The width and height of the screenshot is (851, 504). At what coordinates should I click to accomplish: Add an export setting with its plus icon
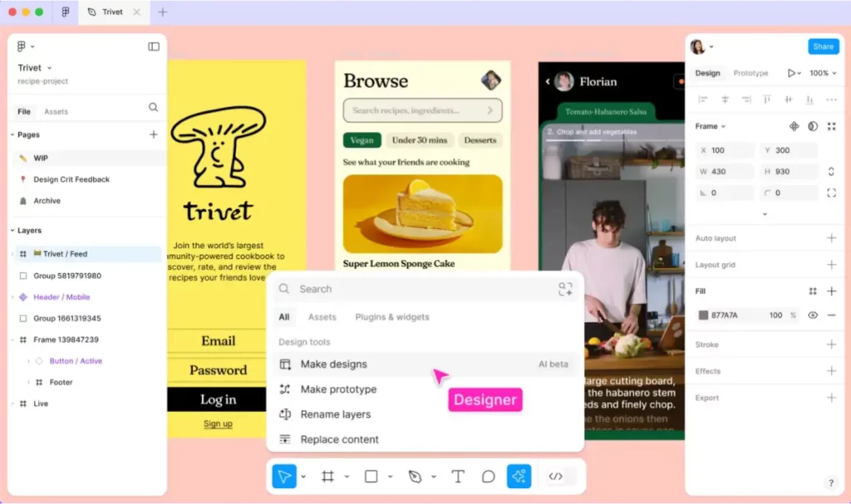(831, 398)
